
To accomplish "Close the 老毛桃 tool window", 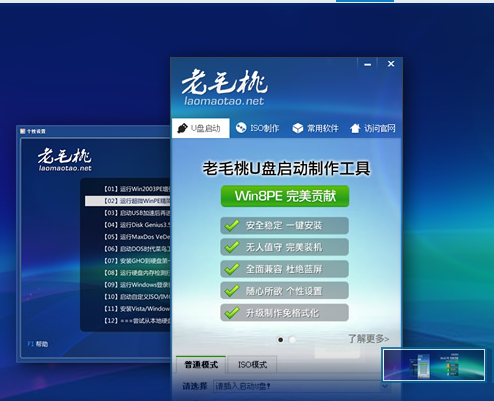I will pos(391,64).
